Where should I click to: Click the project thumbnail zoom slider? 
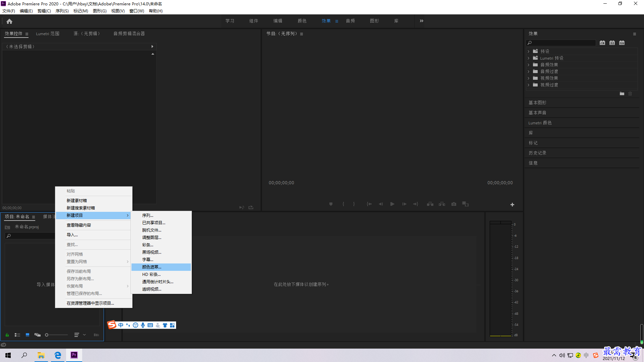[x=56, y=335]
